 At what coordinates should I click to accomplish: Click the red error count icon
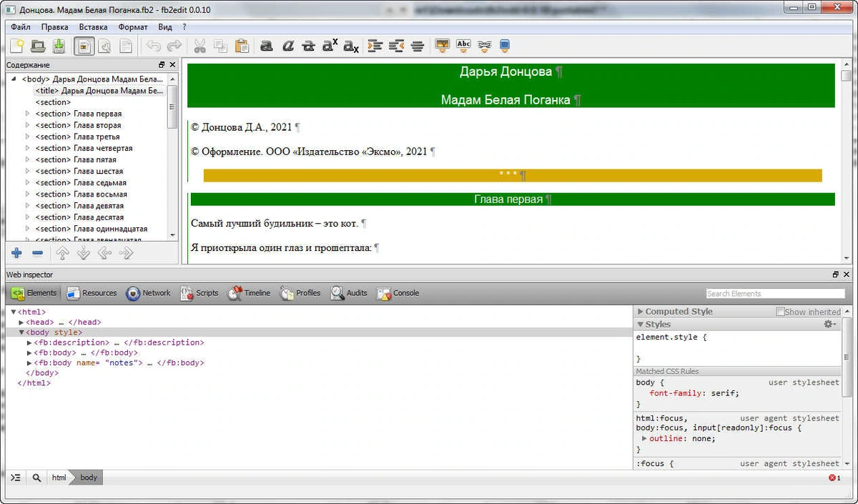834,478
